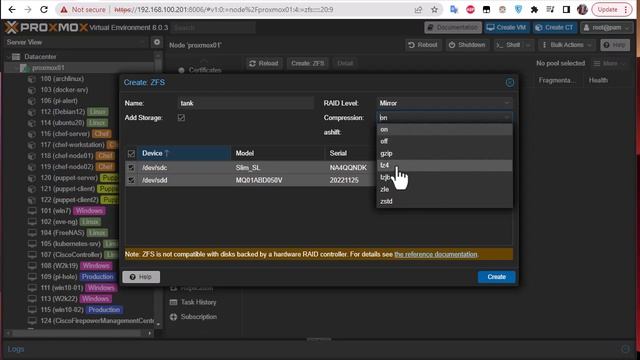The image size is (640, 360).
Task: Open the browser extensions puzzle icon
Action: tap(534, 9)
